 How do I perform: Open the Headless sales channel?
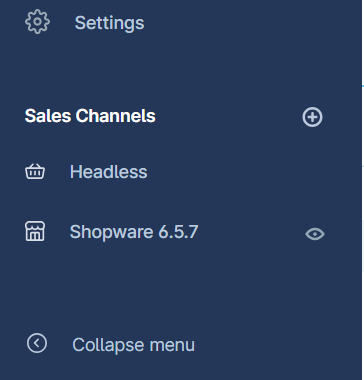(x=108, y=172)
